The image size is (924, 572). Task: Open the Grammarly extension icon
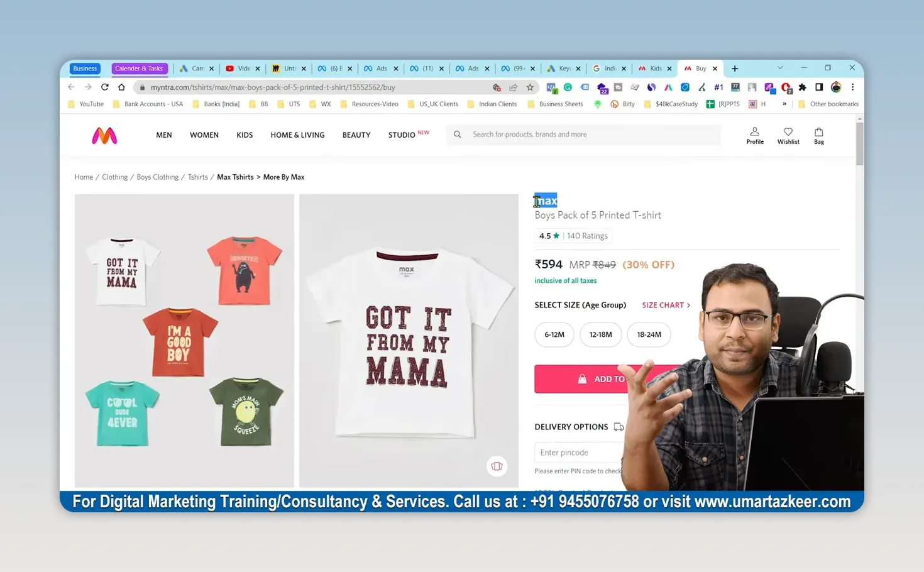coord(568,87)
